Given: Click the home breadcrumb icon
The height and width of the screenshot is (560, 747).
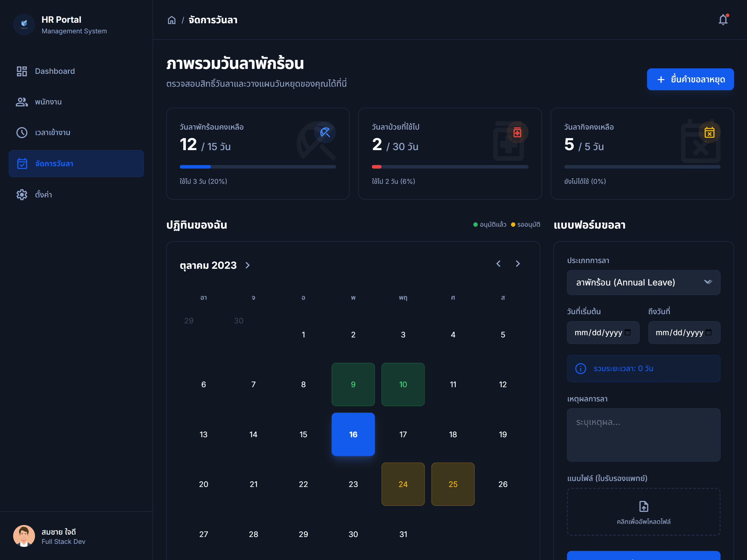Looking at the screenshot, I should tap(171, 20).
